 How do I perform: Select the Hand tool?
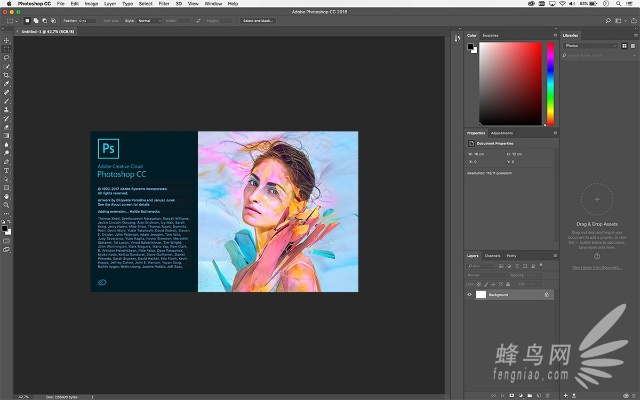6,196
